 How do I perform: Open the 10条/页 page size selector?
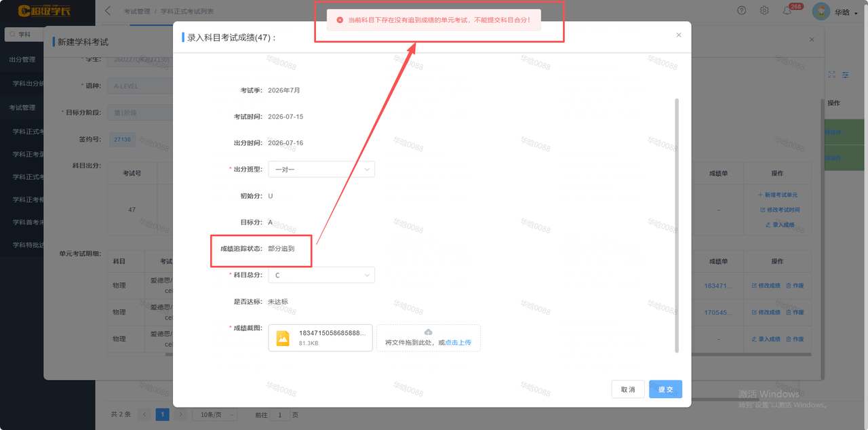[x=214, y=414]
